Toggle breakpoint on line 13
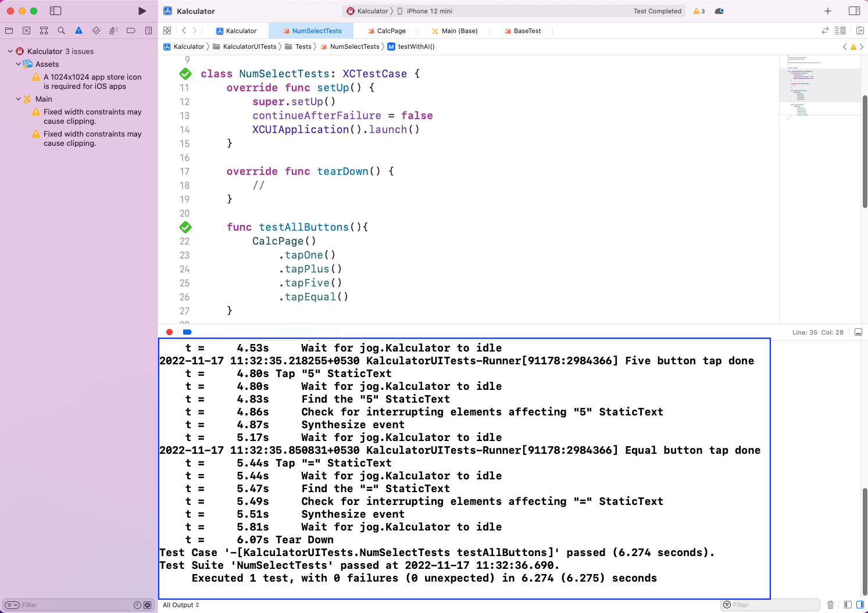 click(184, 116)
